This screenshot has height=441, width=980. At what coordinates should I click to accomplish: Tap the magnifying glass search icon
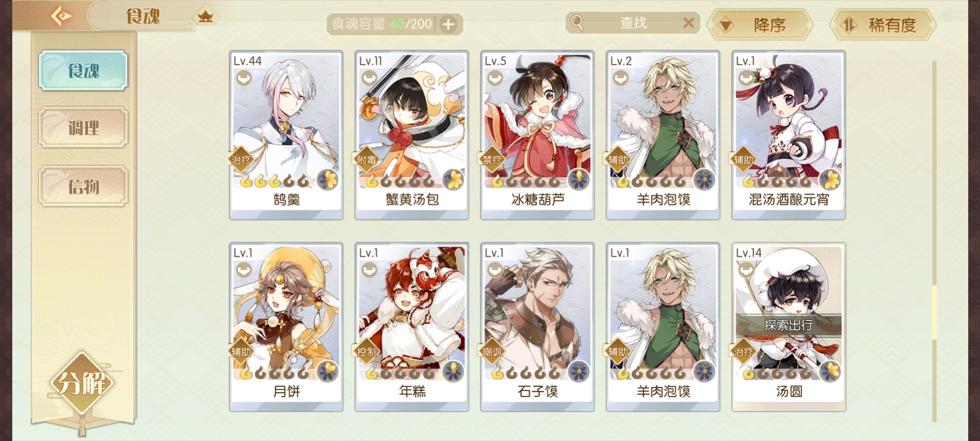click(x=577, y=22)
